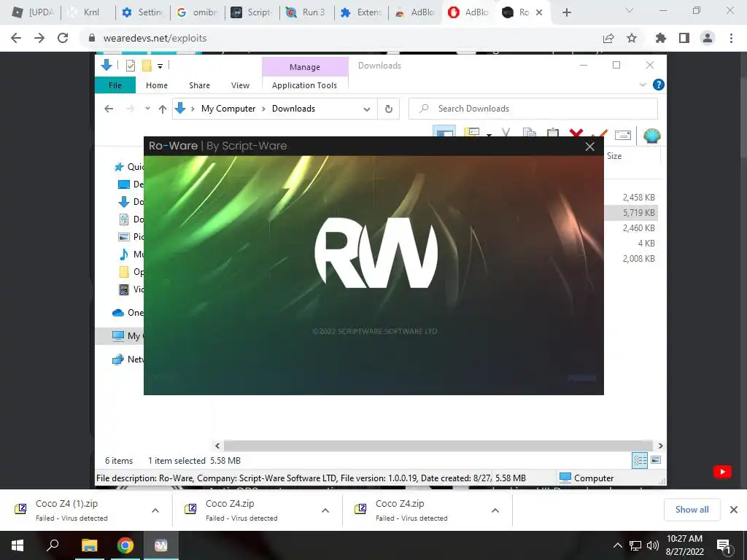Click the shell globe toolbar icon
Viewport: 747px width, 560px height.
click(651, 136)
